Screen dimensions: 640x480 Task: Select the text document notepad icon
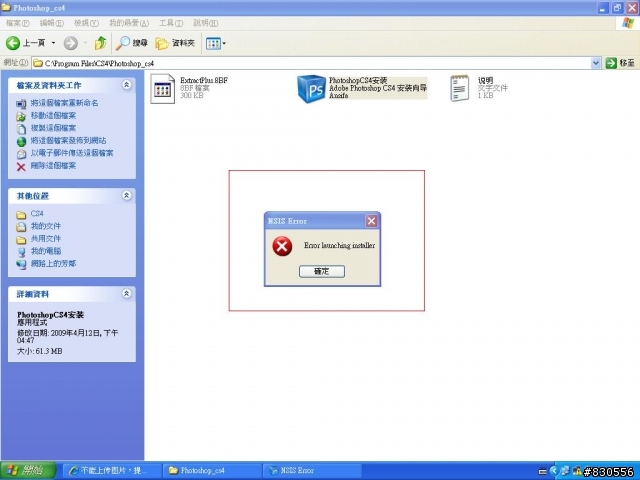(459, 88)
